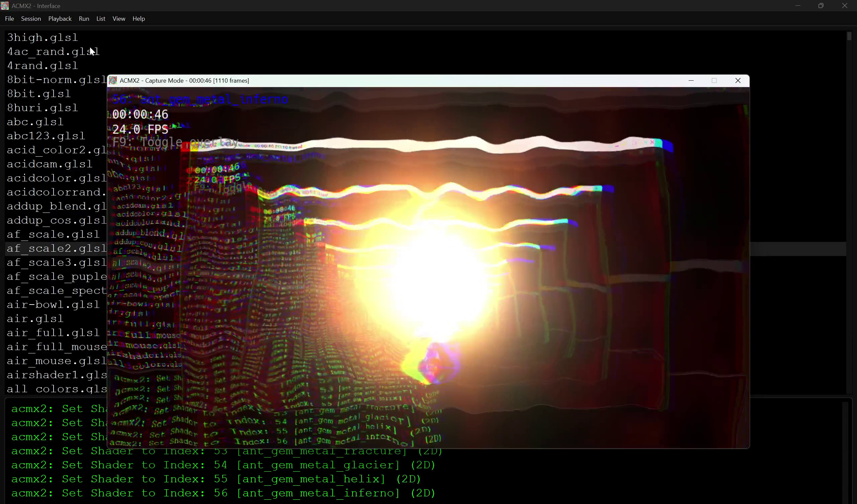The height and width of the screenshot is (504, 857).
Task: Click the ant_gem_metal_inferno overlay shader name
Action: [x=214, y=99]
